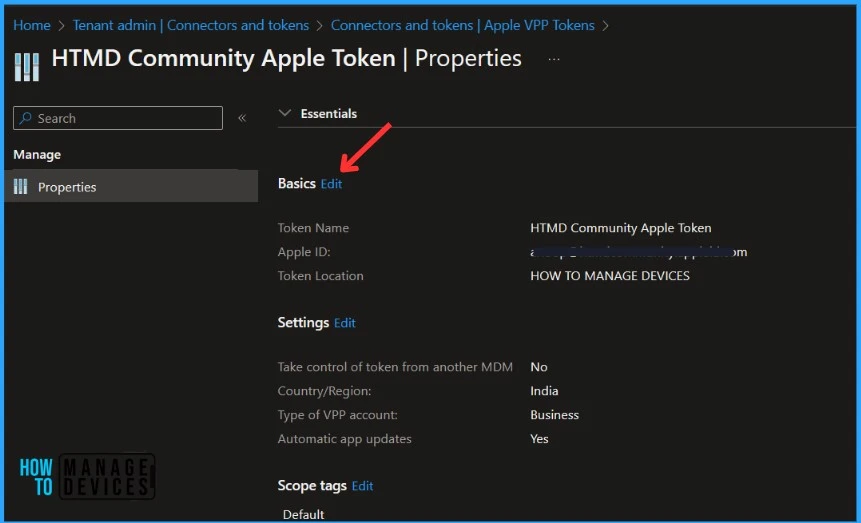Click the Business account type value
Viewport: 861px width, 523px height.
click(x=554, y=415)
